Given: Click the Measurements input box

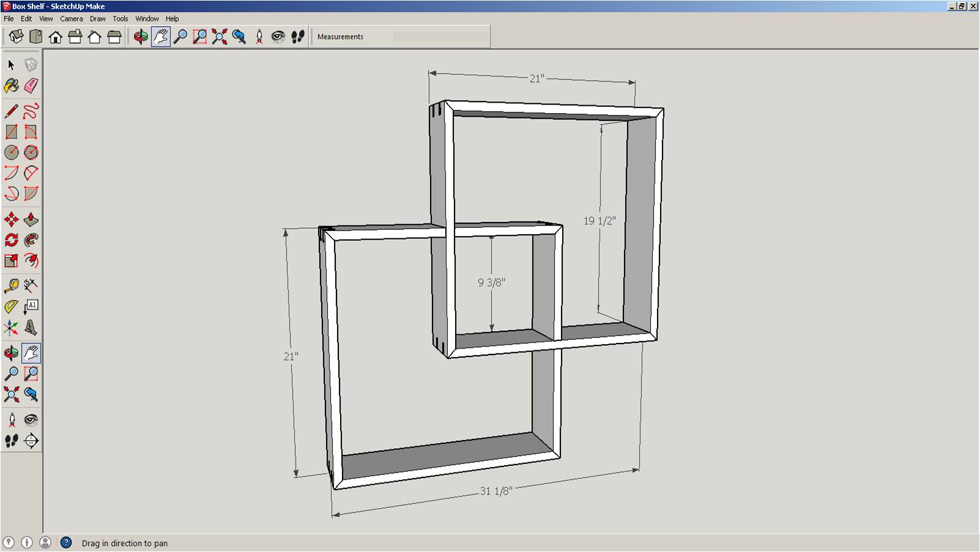Looking at the screenshot, I should 439,37.
